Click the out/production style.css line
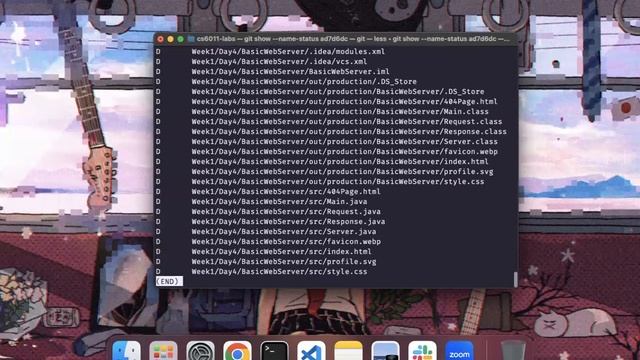The image size is (640, 360). [338, 182]
